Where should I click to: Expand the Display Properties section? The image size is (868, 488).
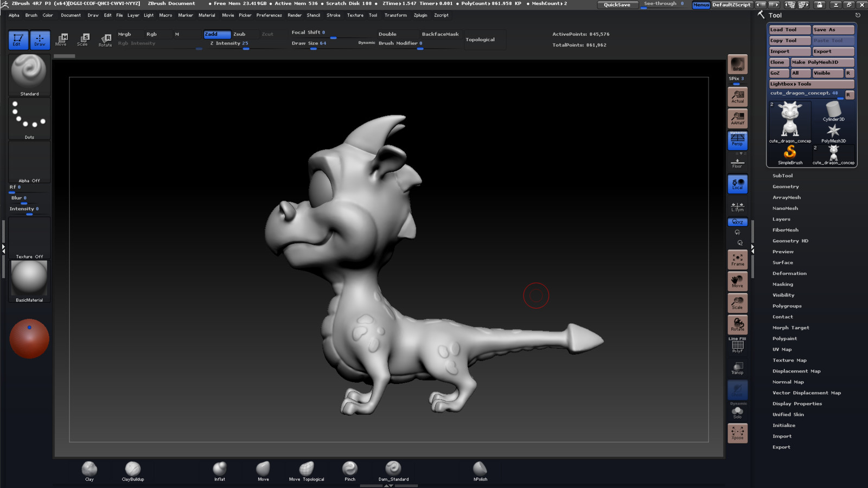(x=797, y=403)
